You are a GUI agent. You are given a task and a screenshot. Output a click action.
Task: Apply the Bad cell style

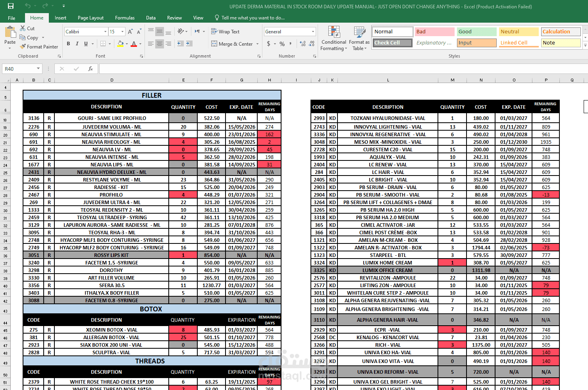pos(434,32)
